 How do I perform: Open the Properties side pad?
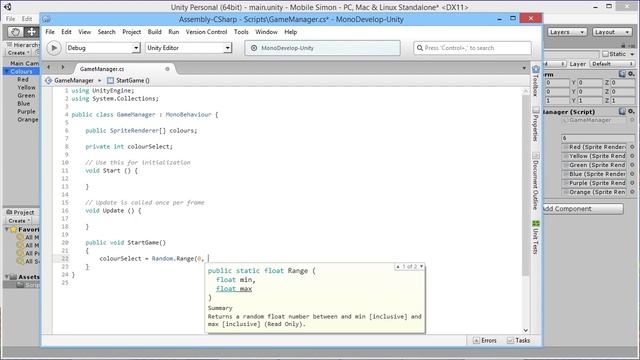click(x=536, y=124)
